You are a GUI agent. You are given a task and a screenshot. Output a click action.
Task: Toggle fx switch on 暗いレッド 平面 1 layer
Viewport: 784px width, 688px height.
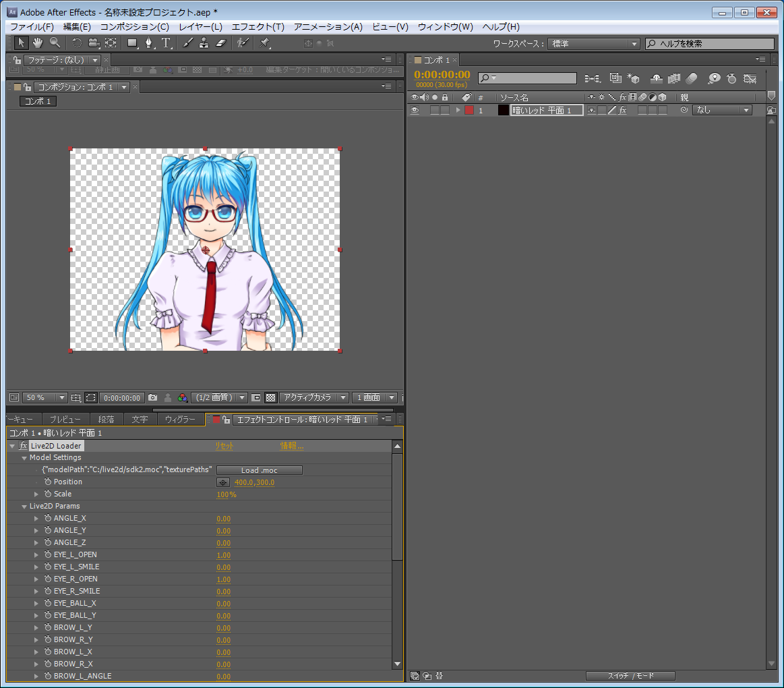coord(622,110)
